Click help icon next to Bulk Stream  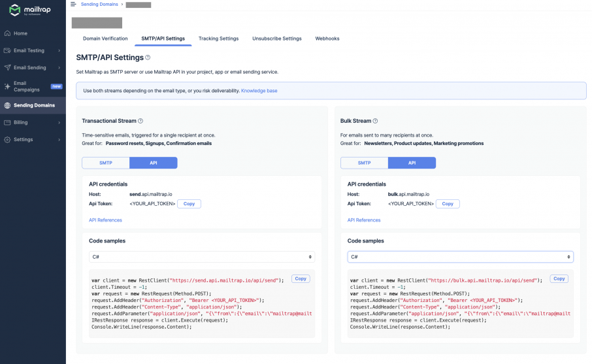tap(375, 121)
